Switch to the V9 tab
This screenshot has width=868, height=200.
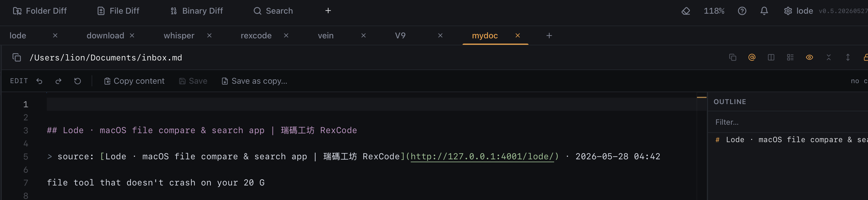point(400,35)
